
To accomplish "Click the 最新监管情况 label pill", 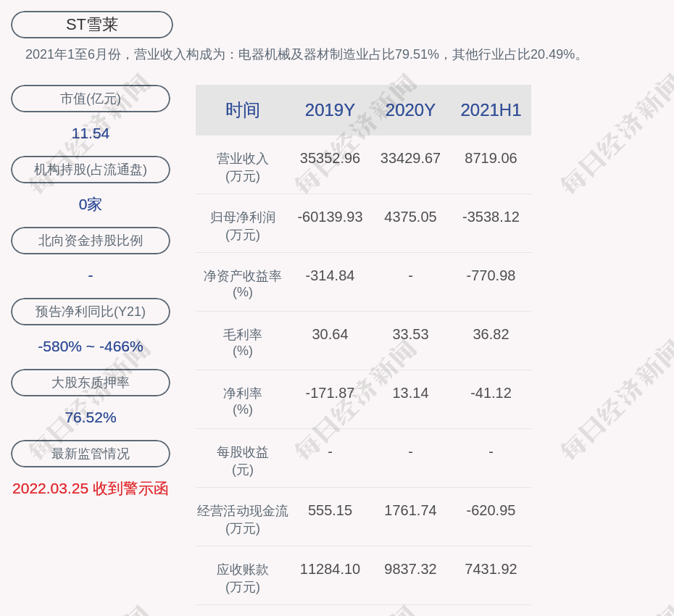I will pos(91,454).
